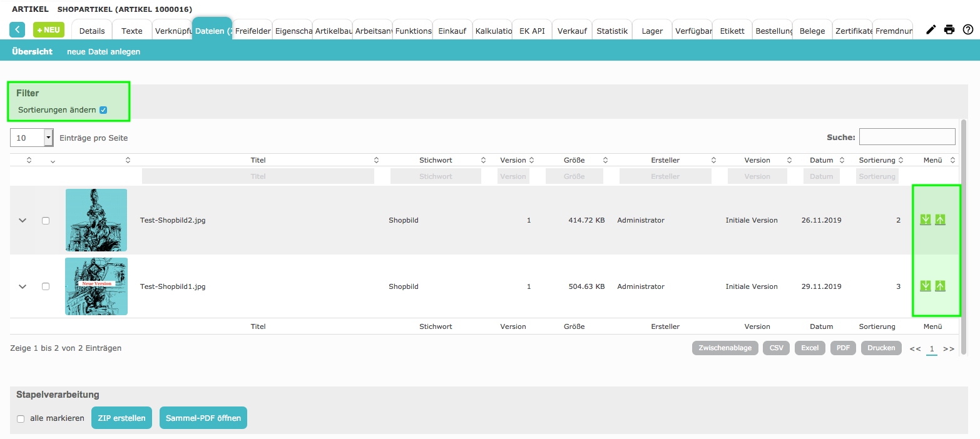Click the ZIP erstellen button
This screenshot has height=439, width=980.
tap(121, 418)
